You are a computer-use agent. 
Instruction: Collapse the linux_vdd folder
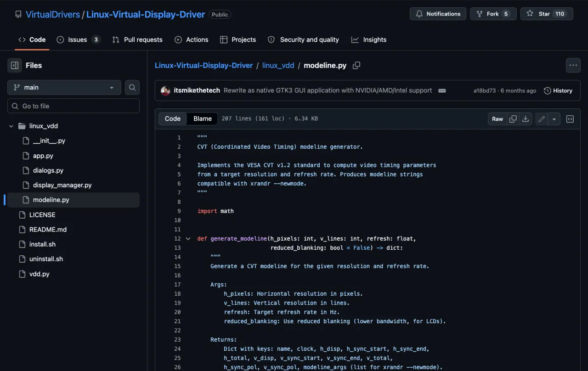coord(11,126)
